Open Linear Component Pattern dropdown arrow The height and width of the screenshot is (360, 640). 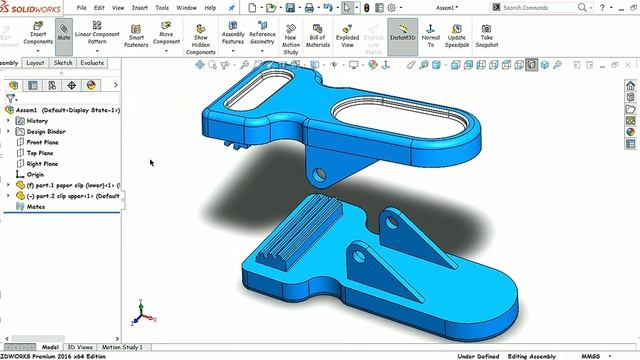point(97,51)
